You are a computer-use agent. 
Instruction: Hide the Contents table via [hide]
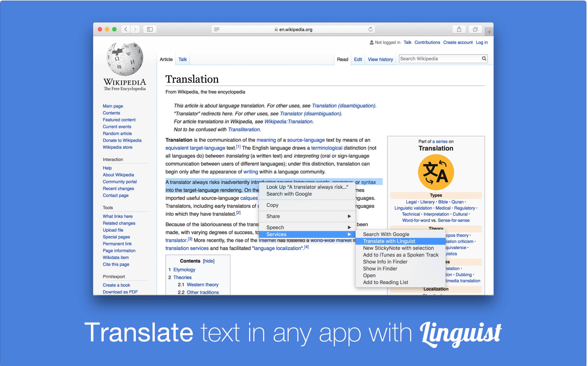tap(209, 261)
